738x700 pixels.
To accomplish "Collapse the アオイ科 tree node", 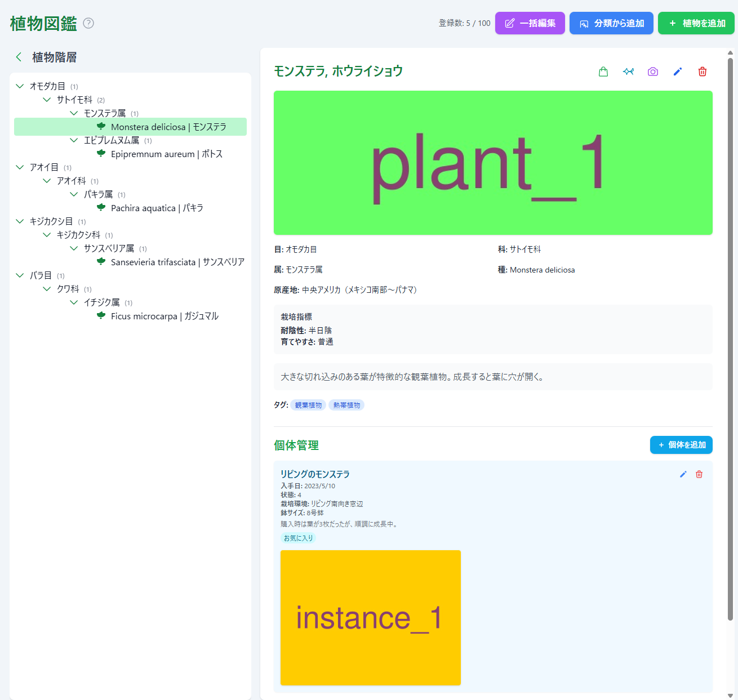I will coord(47,181).
